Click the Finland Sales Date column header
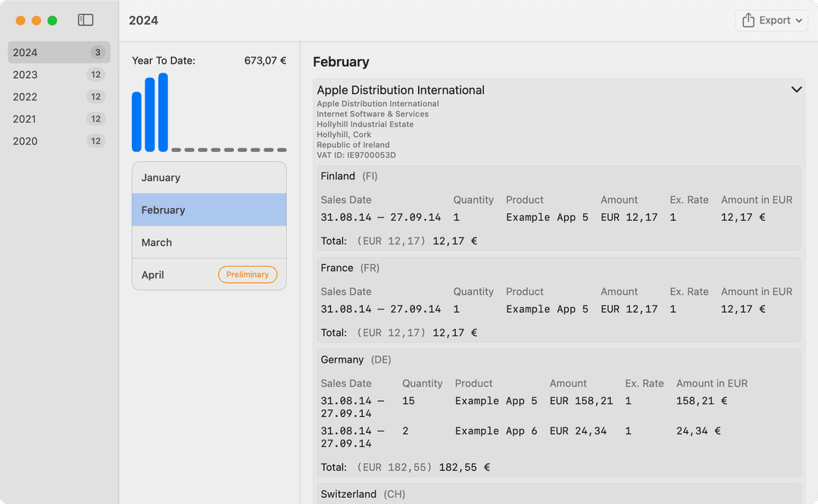Viewport: 818px width, 504px height. pyautogui.click(x=346, y=200)
